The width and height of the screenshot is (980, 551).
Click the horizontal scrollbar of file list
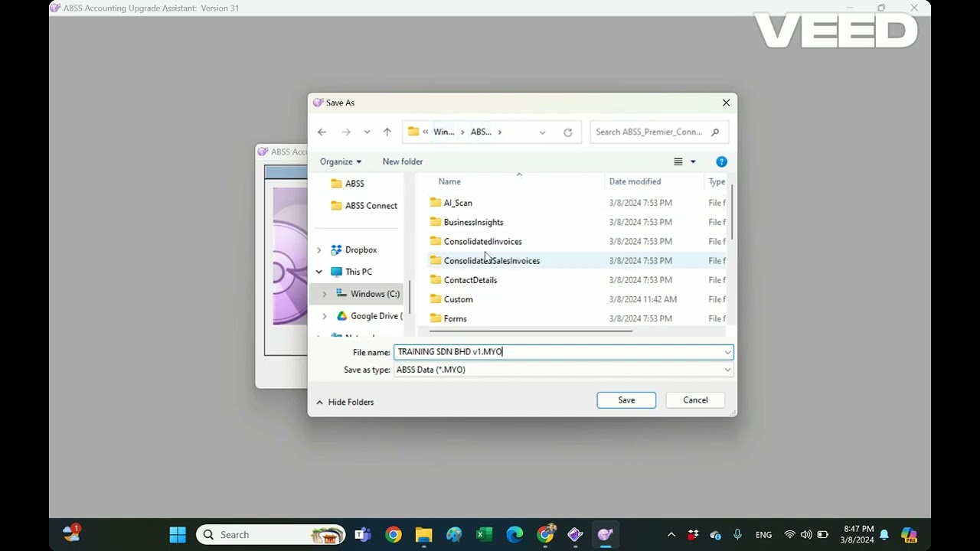click(x=530, y=331)
